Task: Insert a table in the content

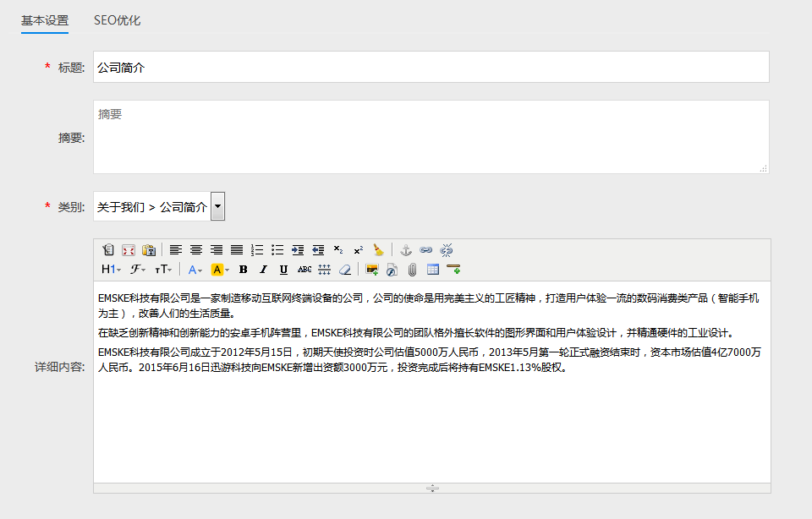Action: [433, 270]
